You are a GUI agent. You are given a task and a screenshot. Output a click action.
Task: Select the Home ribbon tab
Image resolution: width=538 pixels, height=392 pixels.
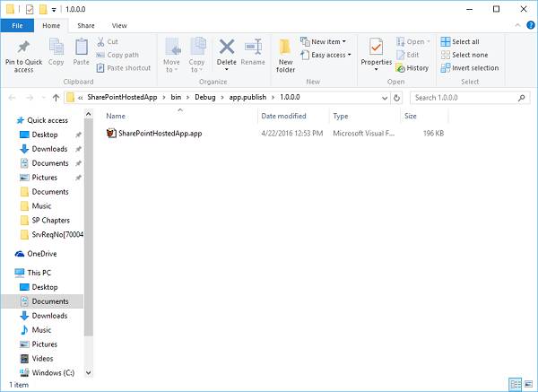51,26
